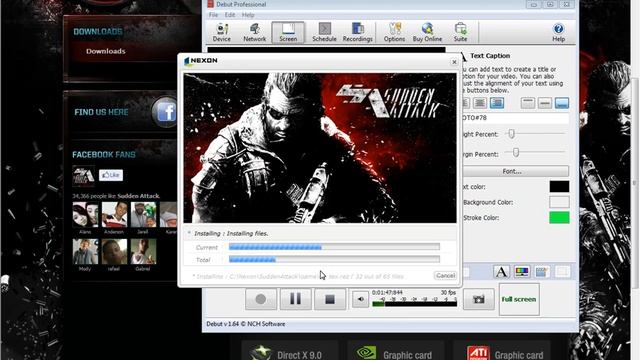Image resolution: width=640 pixels, height=360 pixels.
Task: Click the ATI Graphic card icon
Action: point(478,353)
